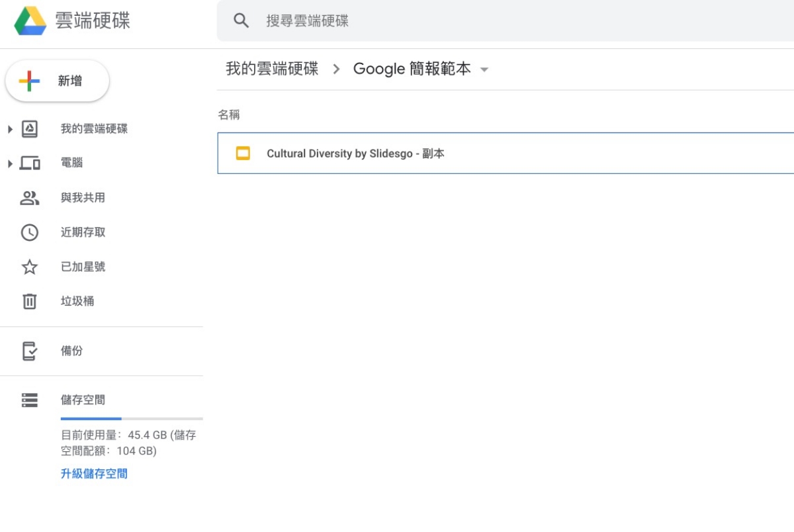Click the storage usage progress bar

(x=131, y=419)
